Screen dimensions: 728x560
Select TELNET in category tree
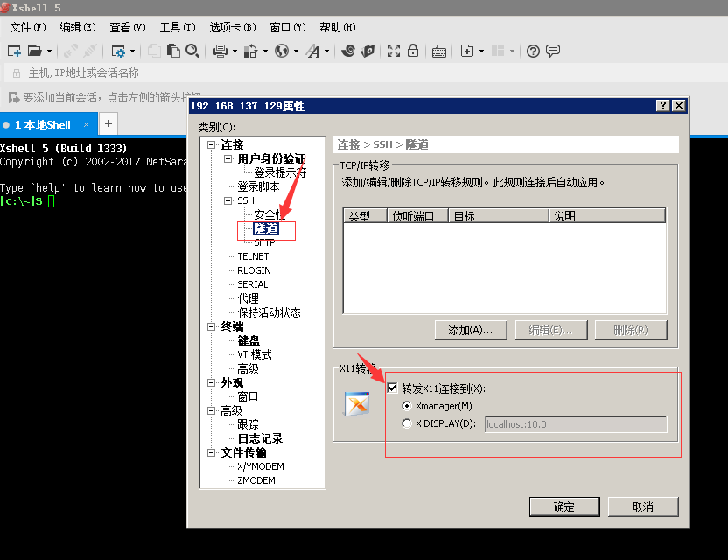click(x=253, y=256)
